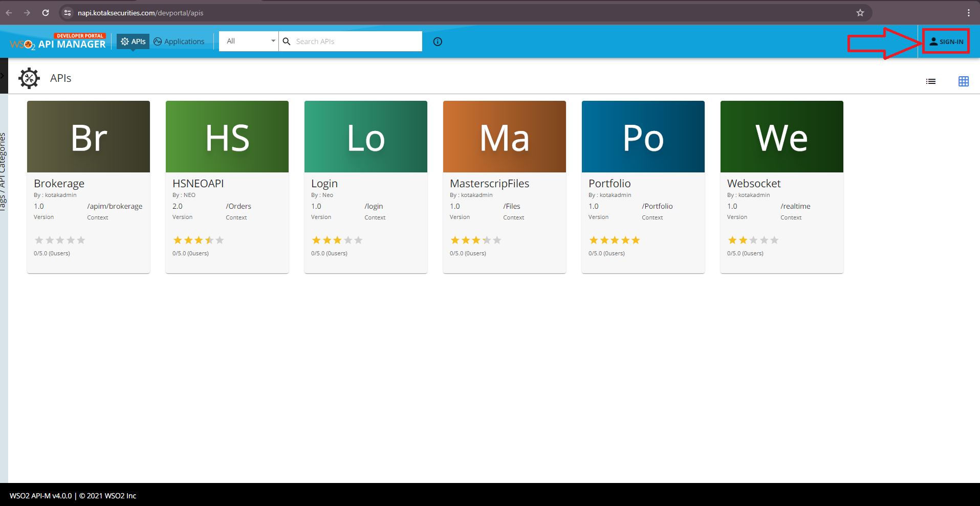Bookmark this page with star icon
This screenshot has width=980, height=506.
[860, 13]
